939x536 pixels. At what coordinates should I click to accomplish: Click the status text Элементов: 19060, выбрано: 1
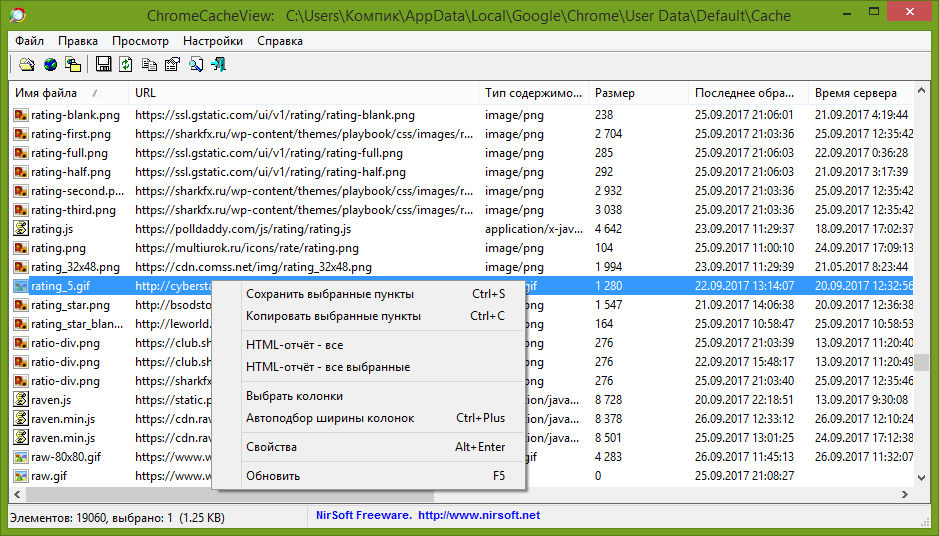[x=91, y=517]
